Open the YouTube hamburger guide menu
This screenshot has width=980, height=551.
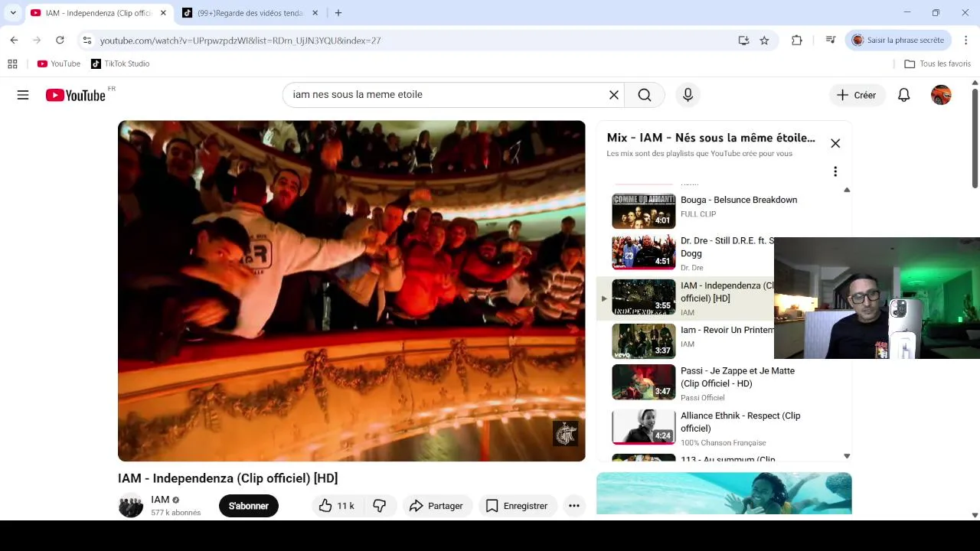point(23,95)
